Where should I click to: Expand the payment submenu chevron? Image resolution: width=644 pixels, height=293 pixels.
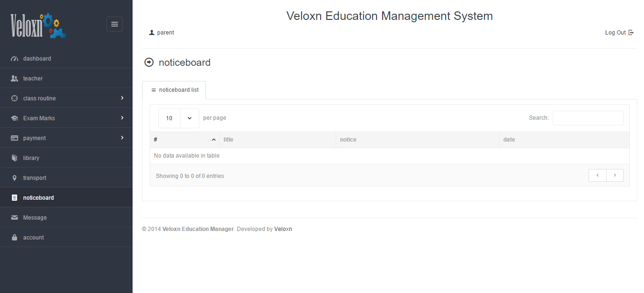tap(122, 138)
